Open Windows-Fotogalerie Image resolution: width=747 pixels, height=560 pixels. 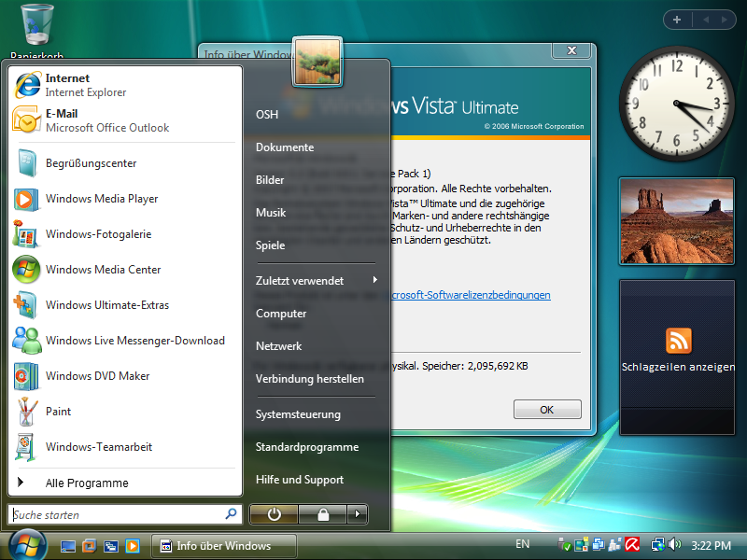click(97, 234)
